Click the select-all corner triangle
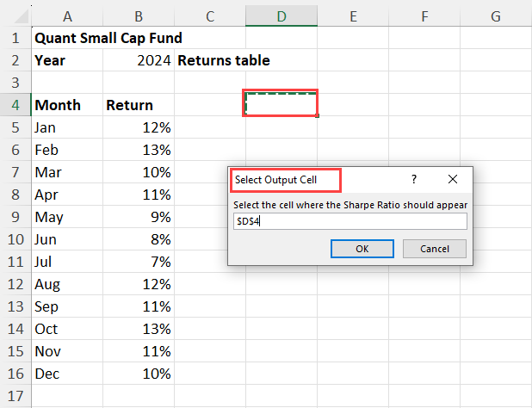Screen dimensions: 532x408 pos(21,17)
